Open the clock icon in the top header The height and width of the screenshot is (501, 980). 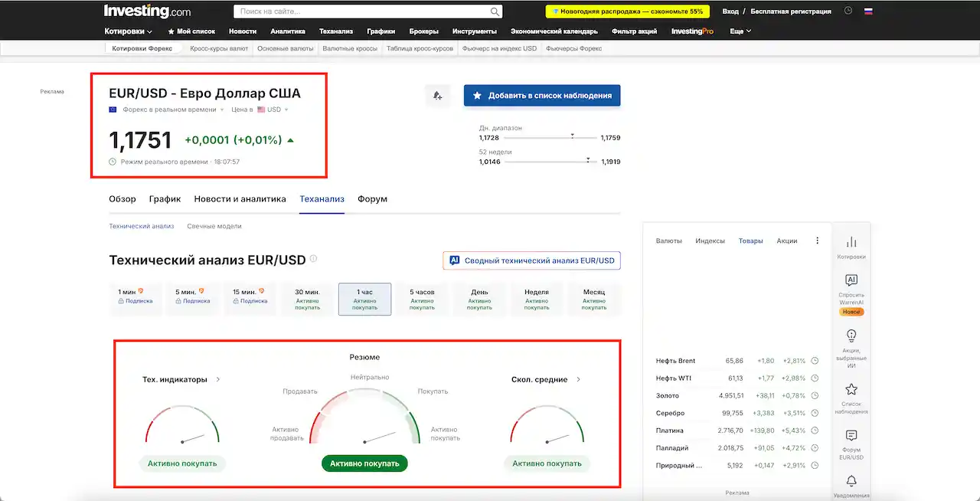[848, 11]
